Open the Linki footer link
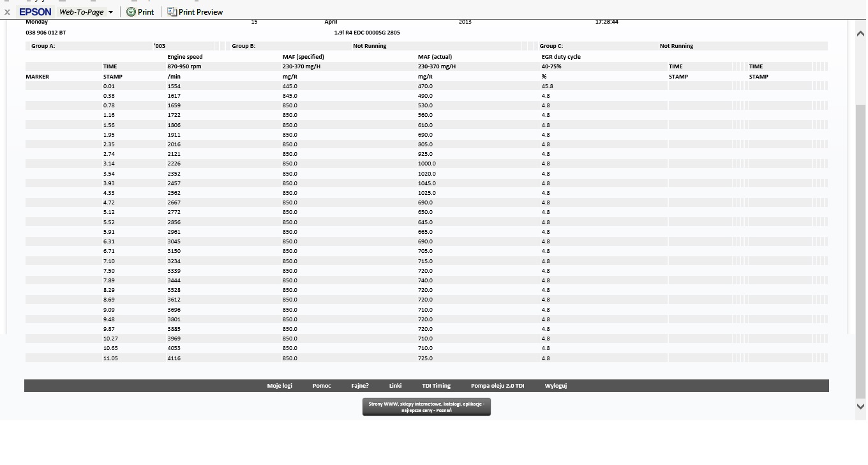The width and height of the screenshot is (868, 465). pos(395,386)
